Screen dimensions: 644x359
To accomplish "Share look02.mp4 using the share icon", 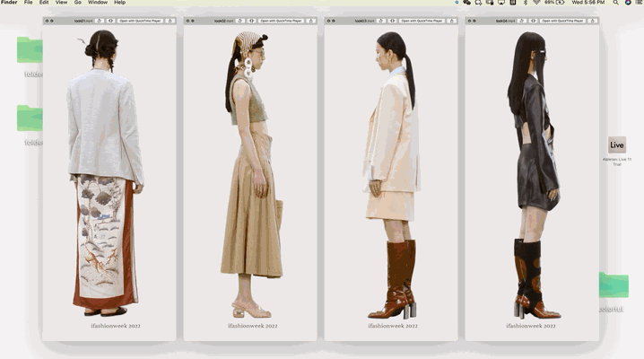I will (311, 21).
